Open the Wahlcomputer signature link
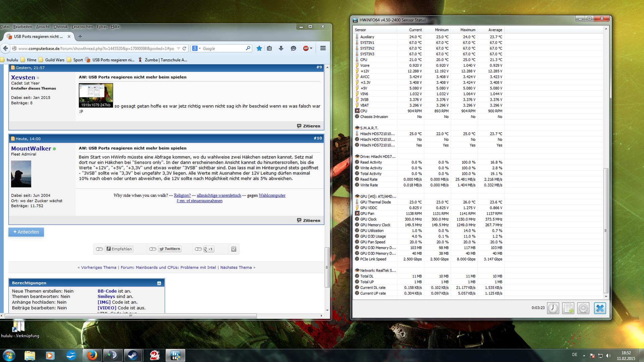Viewport: 644px width, 362px height. [x=272, y=195]
